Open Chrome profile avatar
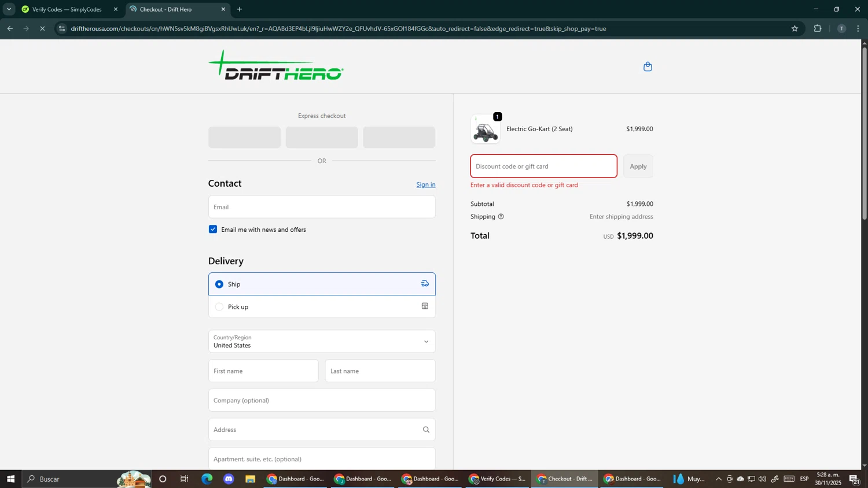Viewport: 868px width, 488px height. pos(841,28)
